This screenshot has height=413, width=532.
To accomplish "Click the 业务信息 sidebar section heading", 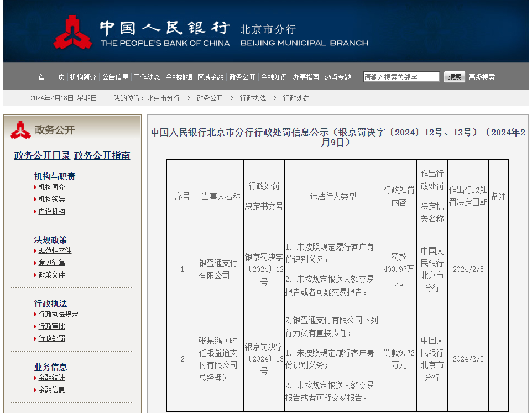I will tap(50, 367).
